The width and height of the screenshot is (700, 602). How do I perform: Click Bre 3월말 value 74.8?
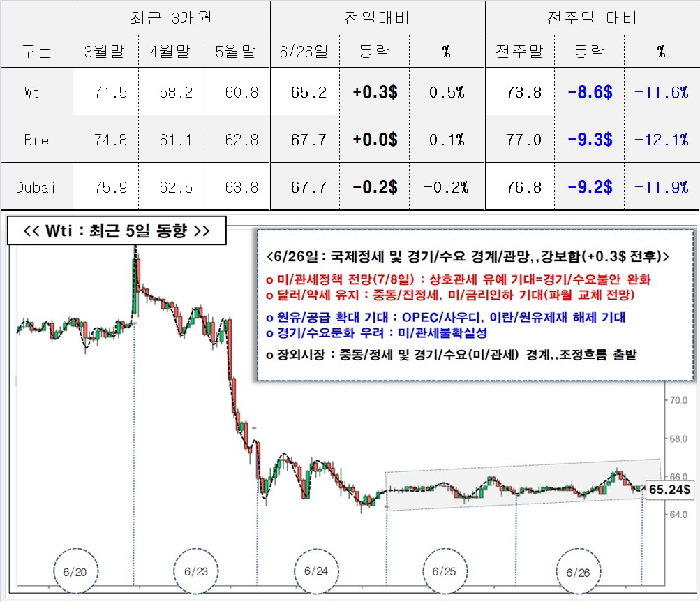click(110, 140)
